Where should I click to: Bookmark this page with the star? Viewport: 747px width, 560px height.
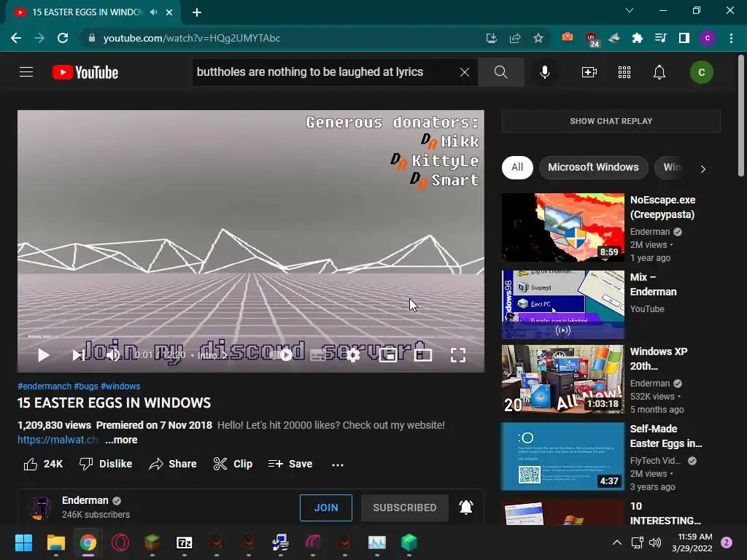point(538,38)
